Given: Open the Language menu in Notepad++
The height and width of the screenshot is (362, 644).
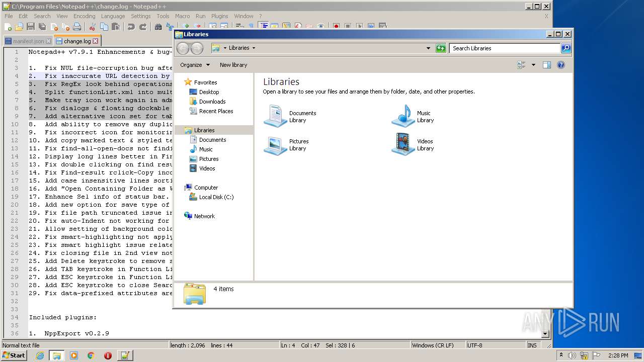Looking at the screenshot, I should [x=113, y=16].
